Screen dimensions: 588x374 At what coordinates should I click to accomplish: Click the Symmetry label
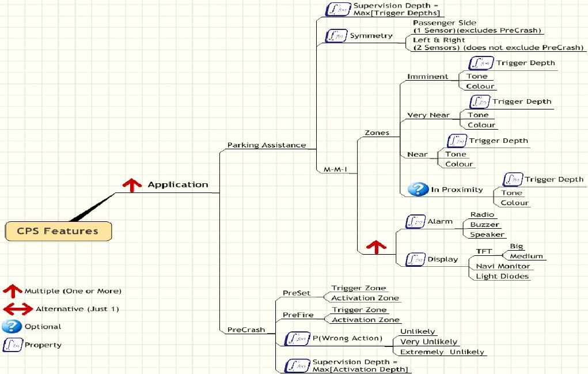coord(371,36)
